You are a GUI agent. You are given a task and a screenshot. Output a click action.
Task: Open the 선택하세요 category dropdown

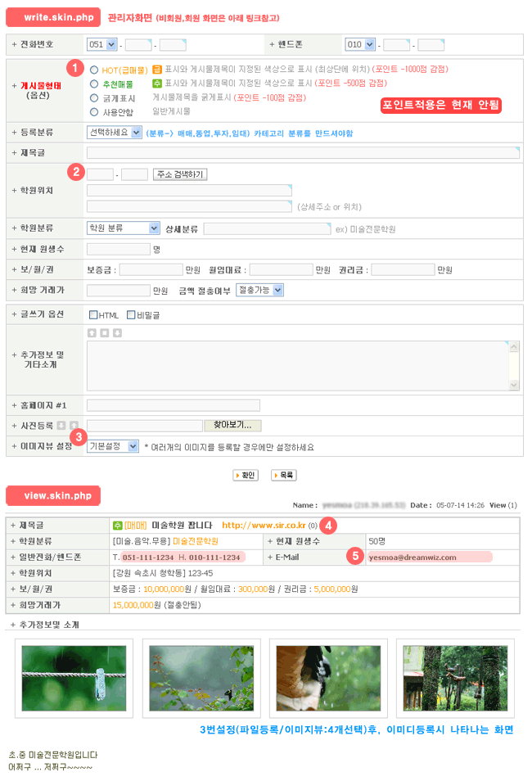[x=115, y=133]
